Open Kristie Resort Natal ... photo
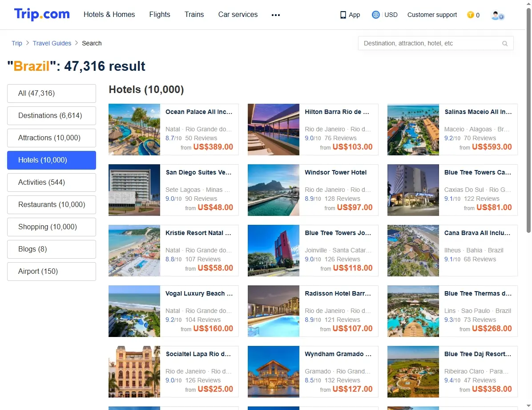Viewport: 532px width, 410px height. pyautogui.click(x=134, y=250)
